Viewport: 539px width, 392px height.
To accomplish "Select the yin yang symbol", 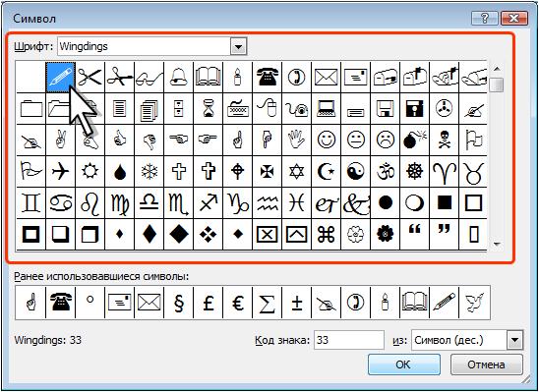I will 355,171.
